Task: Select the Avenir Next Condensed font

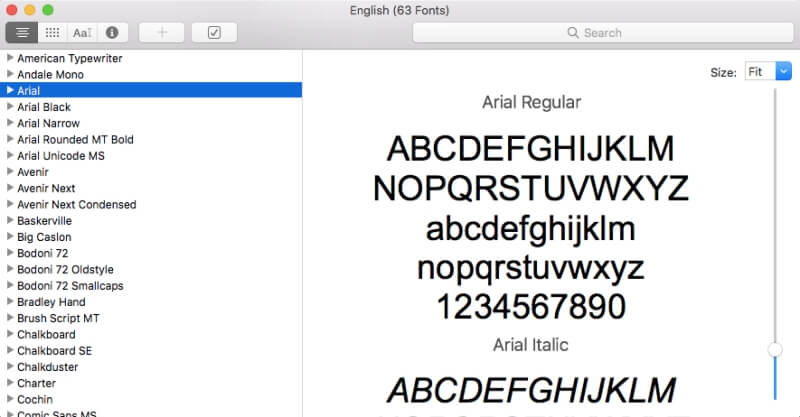Action: tap(77, 205)
